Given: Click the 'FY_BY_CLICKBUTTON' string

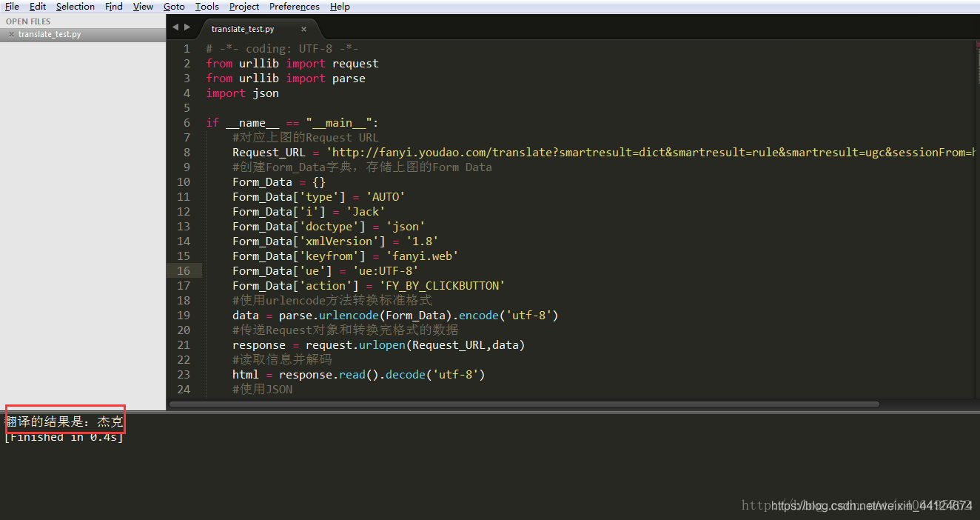Looking at the screenshot, I should click(x=442, y=286).
